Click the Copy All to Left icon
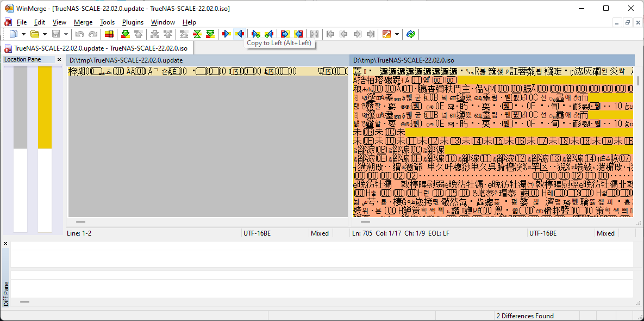This screenshot has height=321, width=644. point(298,34)
